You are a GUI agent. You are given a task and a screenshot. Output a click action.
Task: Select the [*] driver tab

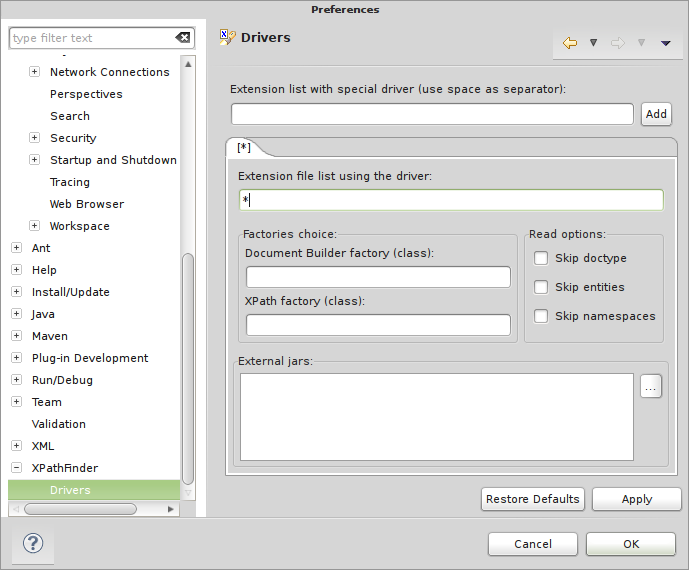244,148
